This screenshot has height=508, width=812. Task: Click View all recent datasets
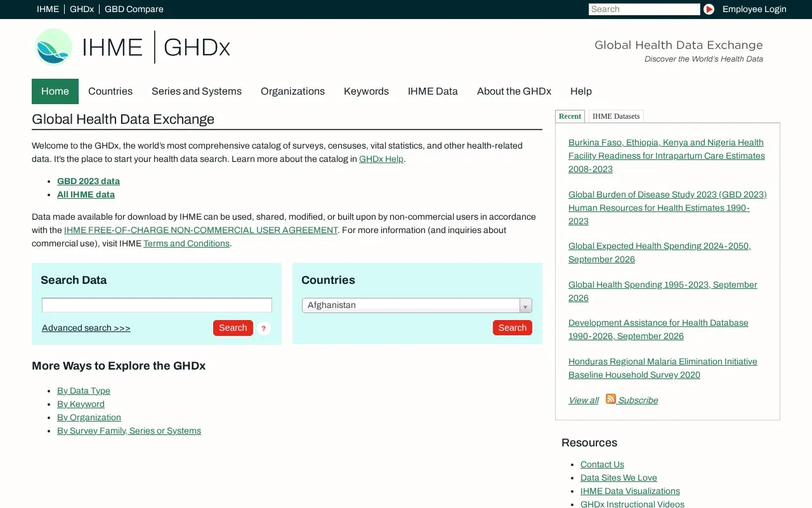click(x=584, y=400)
